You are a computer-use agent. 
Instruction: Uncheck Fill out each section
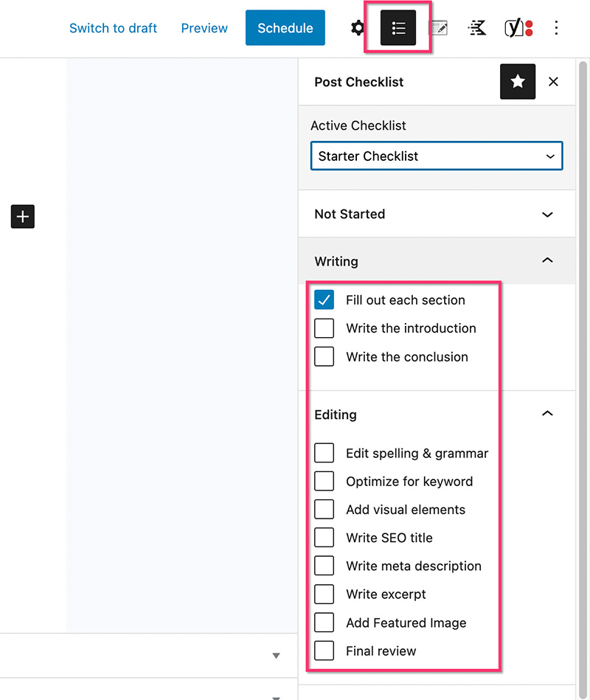tap(324, 300)
